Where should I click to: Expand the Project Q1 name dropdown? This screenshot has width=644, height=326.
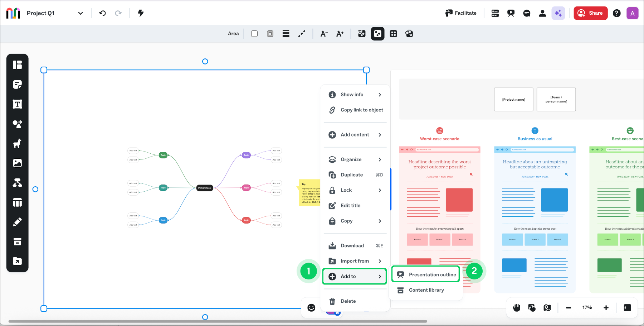coord(80,13)
